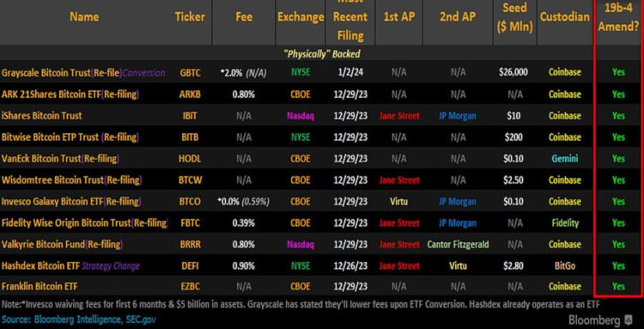Click the 1st AP column header
The height and width of the screenshot is (329, 644).
coord(398,16)
